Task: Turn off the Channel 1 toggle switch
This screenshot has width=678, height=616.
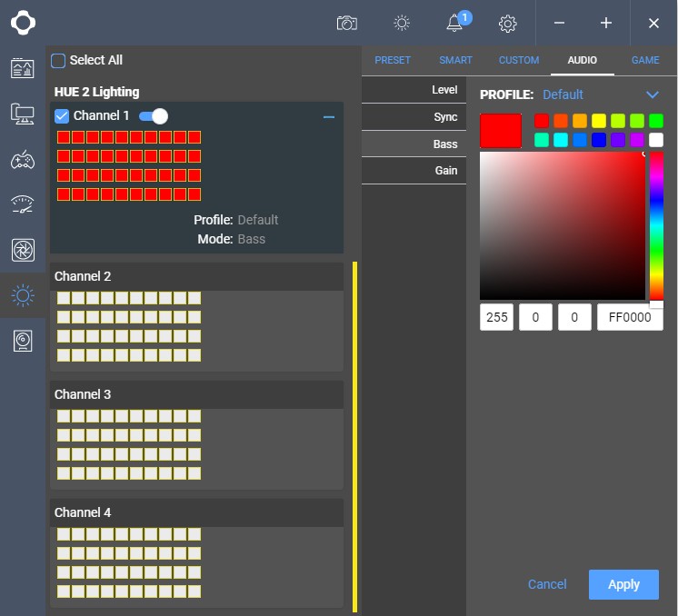Action: pyautogui.click(x=154, y=116)
